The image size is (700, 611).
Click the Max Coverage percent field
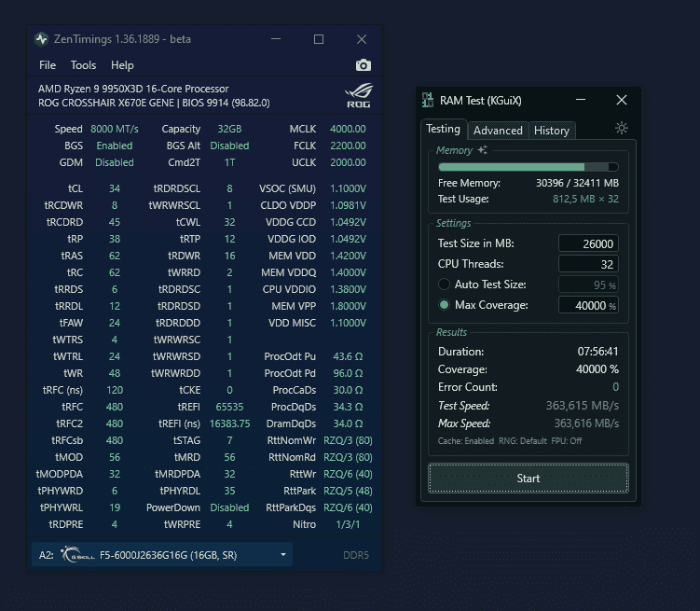point(588,305)
